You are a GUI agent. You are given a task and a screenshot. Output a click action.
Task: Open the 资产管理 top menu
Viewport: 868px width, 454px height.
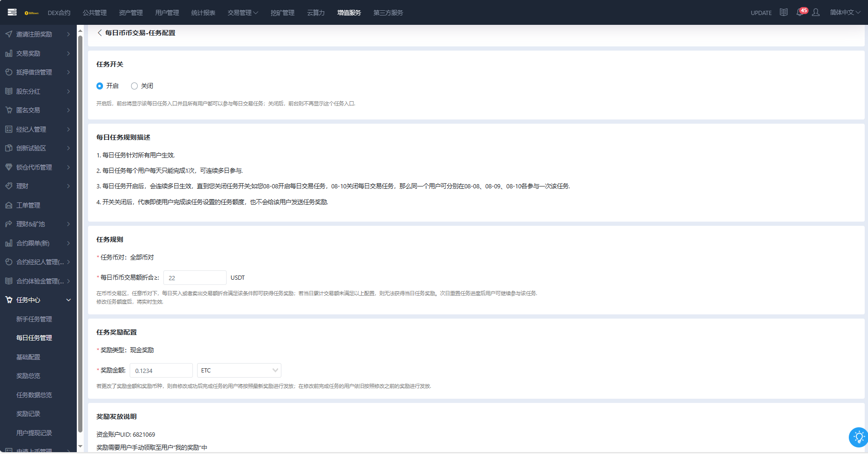[x=131, y=13]
